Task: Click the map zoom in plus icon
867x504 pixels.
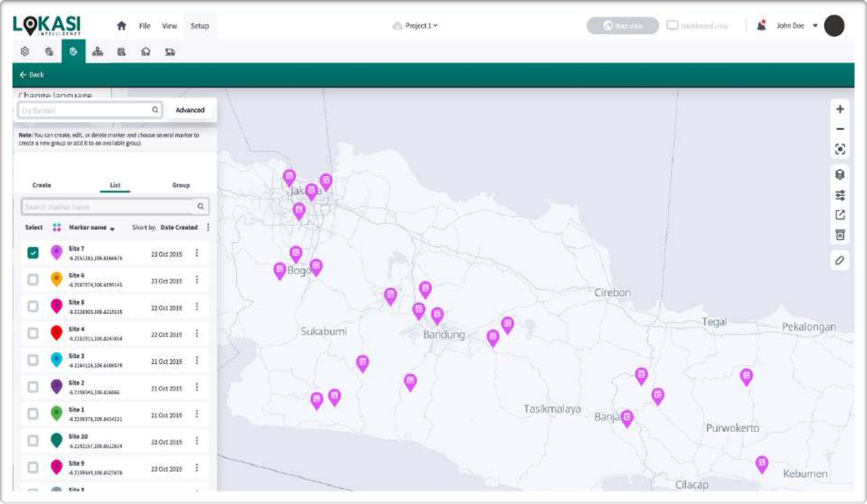Action: [840, 109]
